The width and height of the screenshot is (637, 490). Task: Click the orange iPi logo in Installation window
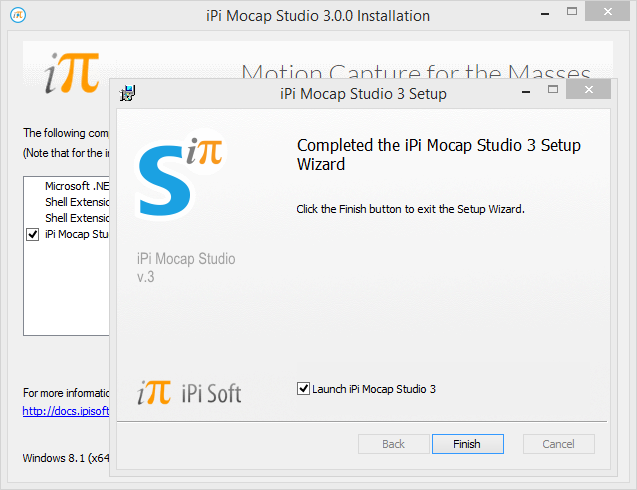tap(72, 73)
